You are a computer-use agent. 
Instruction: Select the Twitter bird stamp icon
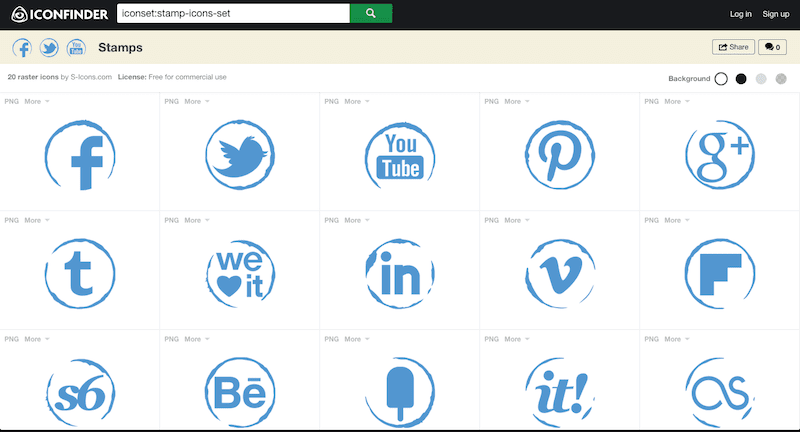click(x=240, y=156)
